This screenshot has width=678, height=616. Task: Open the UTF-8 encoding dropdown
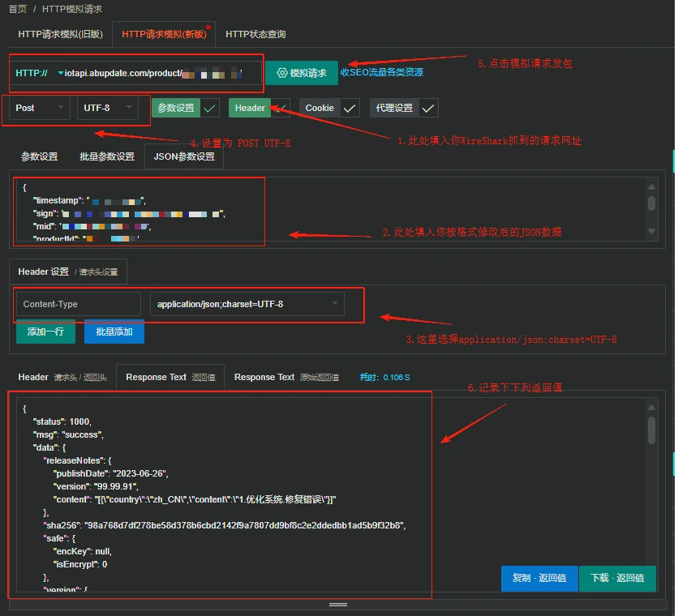(x=106, y=108)
